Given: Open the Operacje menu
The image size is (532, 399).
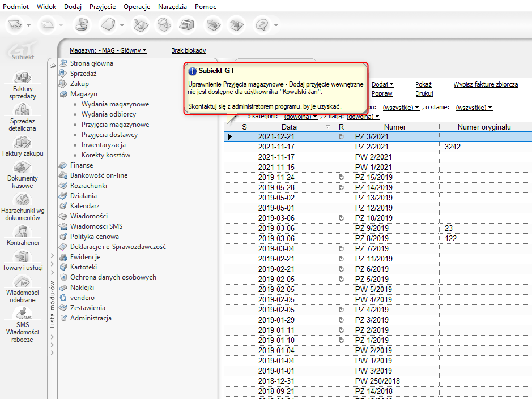Looking at the screenshot, I should (137, 7).
